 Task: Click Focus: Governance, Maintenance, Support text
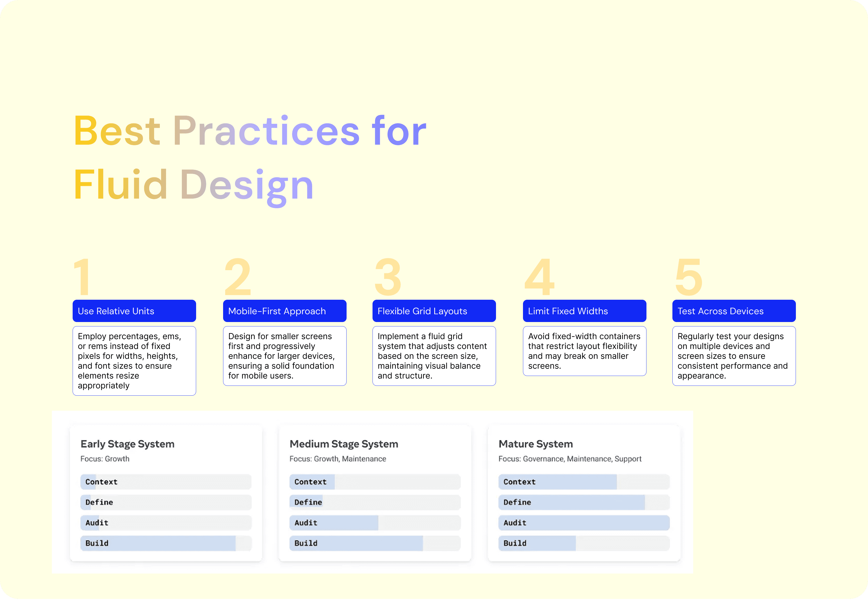click(x=570, y=459)
